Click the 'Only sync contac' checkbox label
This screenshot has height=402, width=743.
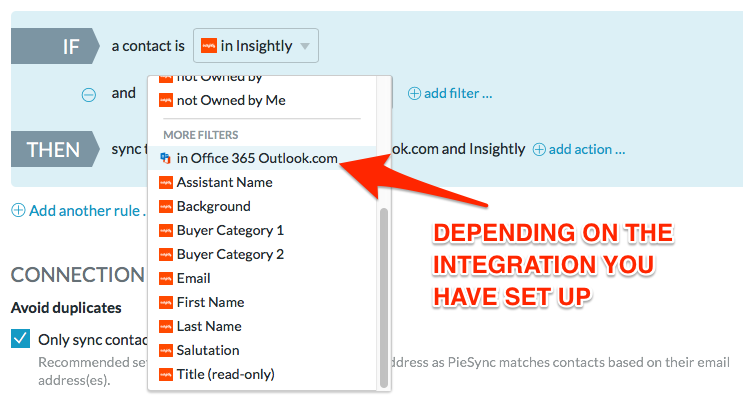92,339
